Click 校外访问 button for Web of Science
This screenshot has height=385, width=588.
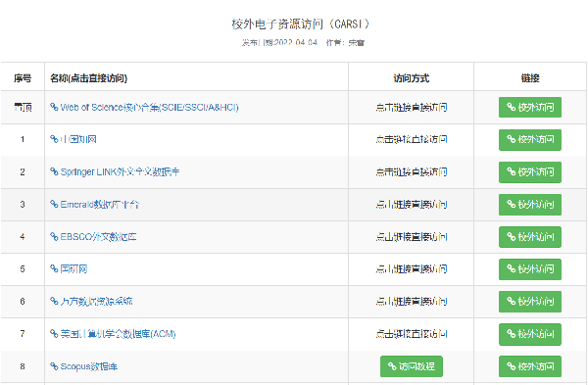click(x=530, y=107)
